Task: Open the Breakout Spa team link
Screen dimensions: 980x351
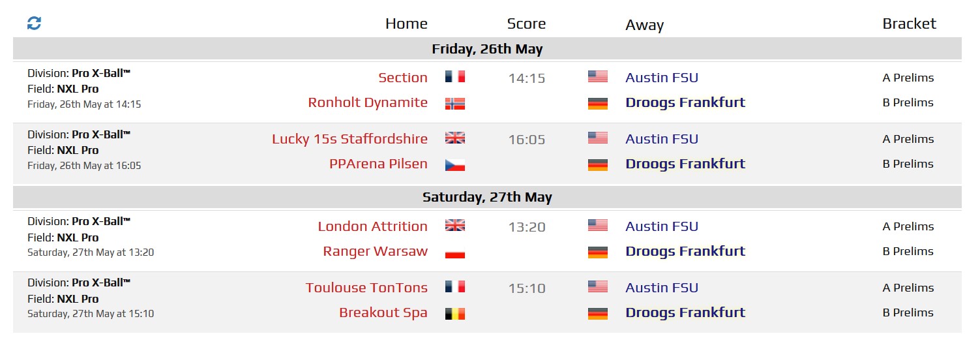Action: pos(383,313)
